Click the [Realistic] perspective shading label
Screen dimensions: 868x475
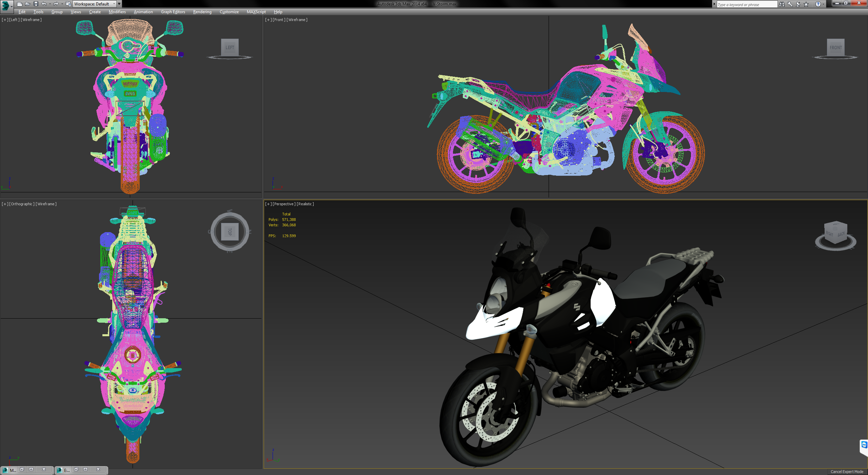305,204
